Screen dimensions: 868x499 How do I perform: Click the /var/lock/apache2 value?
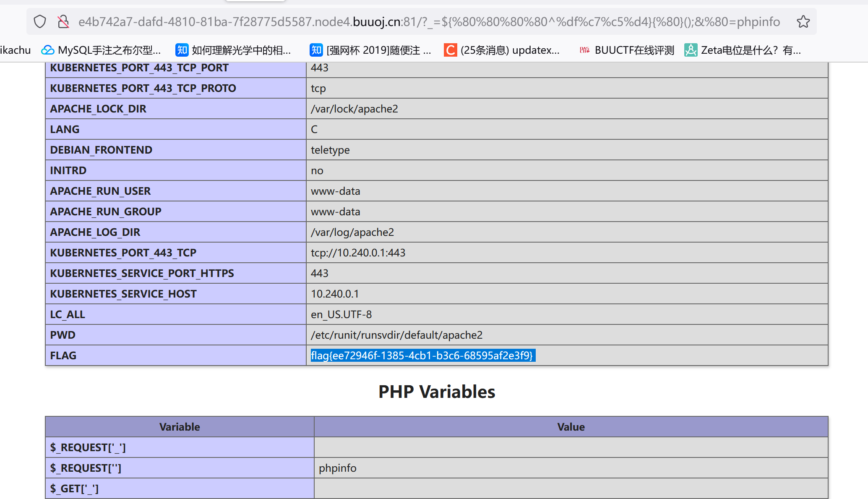[x=354, y=109]
